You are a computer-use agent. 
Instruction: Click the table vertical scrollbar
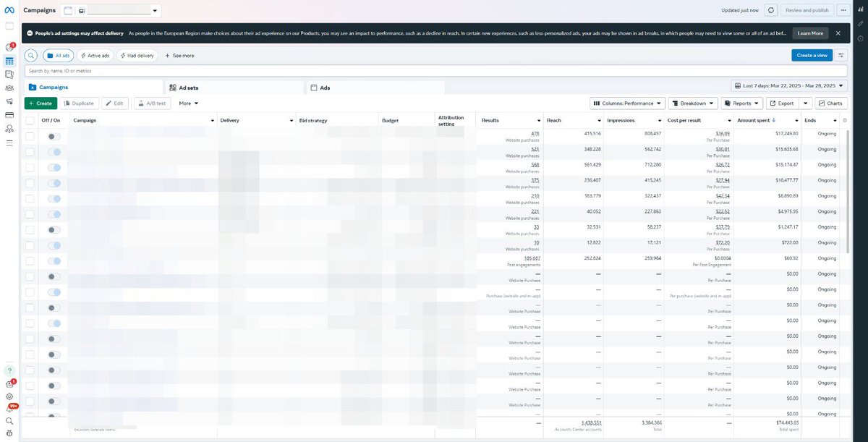849,191
